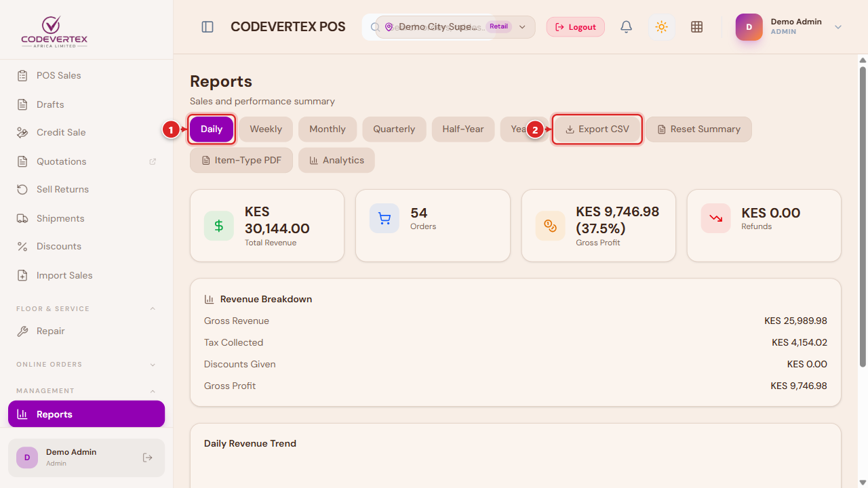This screenshot has height=488, width=868.
Task: Open the apps grid icon
Action: coord(696,27)
